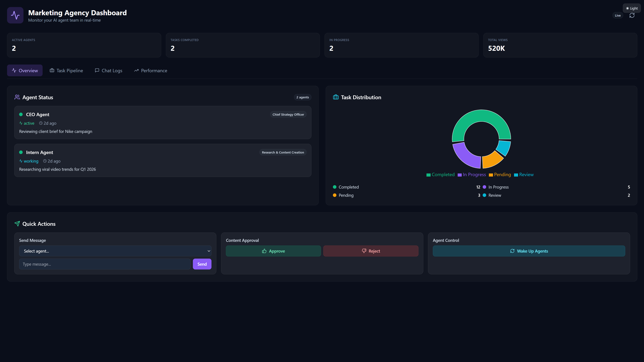Image resolution: width=644 pixels, height=362 pixels.
Task: Switch to the Task Pipeline tab
Action: [x=66, y=70]
